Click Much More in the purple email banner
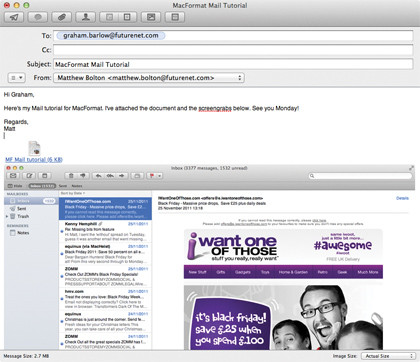The image size is (420, 362). pyautogui.click(x=368, y=272)
